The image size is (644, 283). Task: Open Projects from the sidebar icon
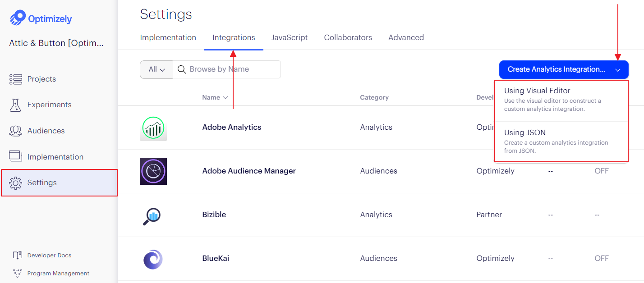pos(16,79)
